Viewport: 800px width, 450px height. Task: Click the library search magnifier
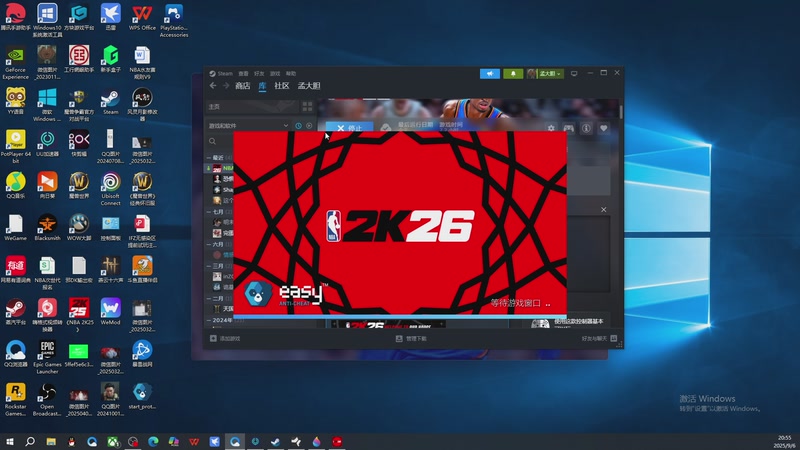pos(212,141)
